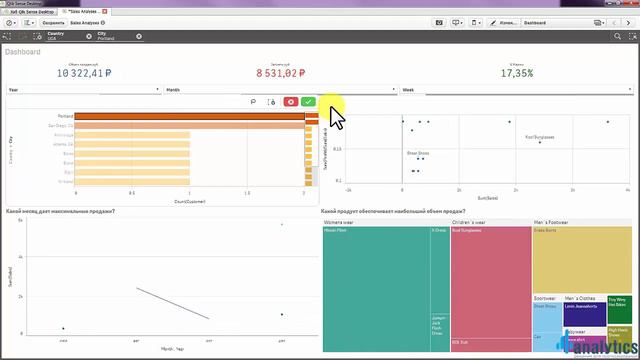Remove the City Portland selection
This screenshot has width=640, height=360.
point(139,36)
